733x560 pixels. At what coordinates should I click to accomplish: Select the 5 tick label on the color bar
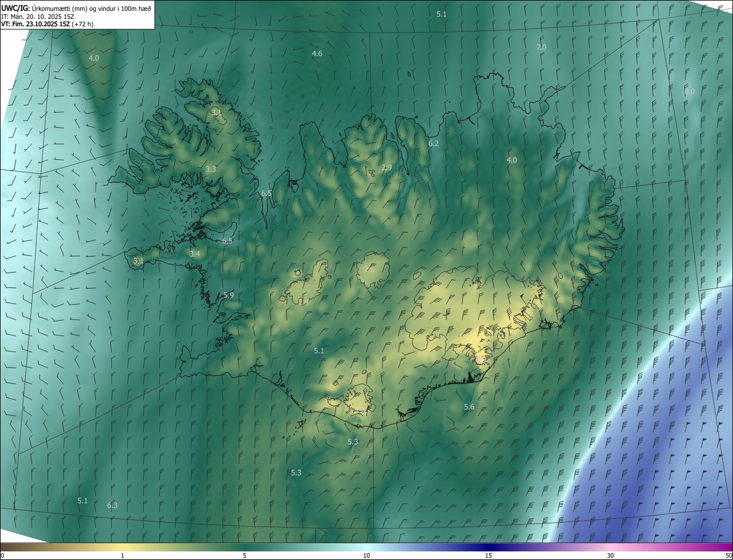tap(245, 555)
